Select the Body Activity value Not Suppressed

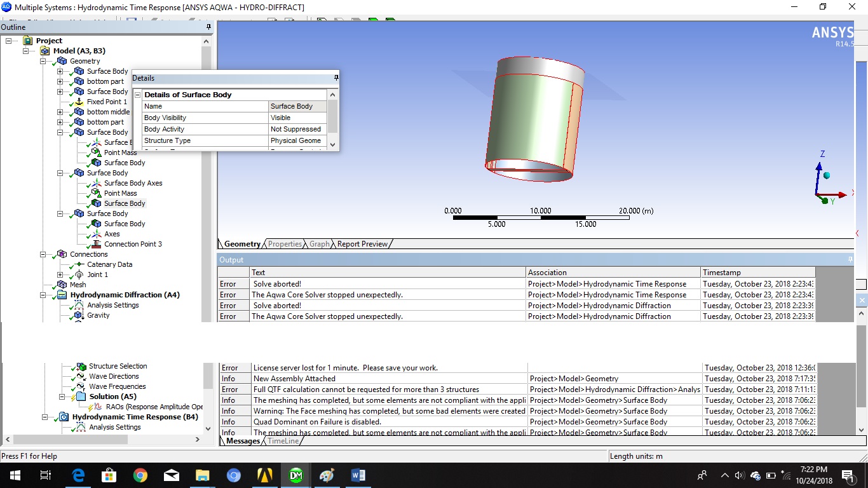coord(297,129)
